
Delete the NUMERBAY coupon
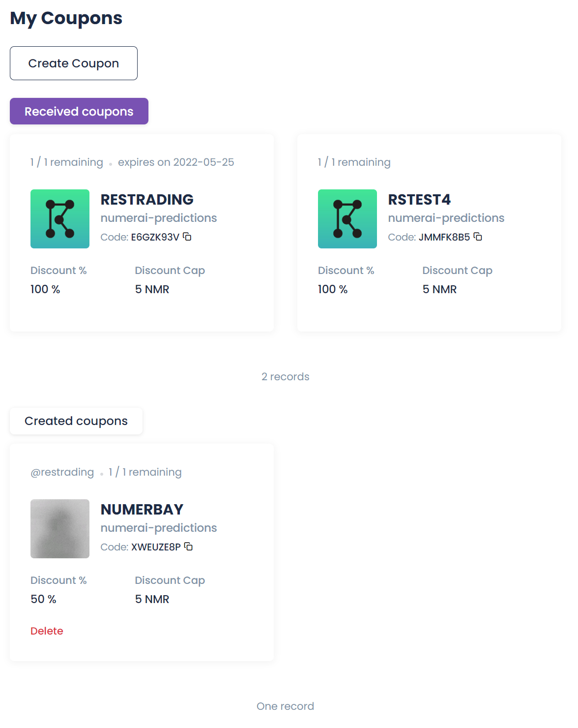click(x=47, y=631)
